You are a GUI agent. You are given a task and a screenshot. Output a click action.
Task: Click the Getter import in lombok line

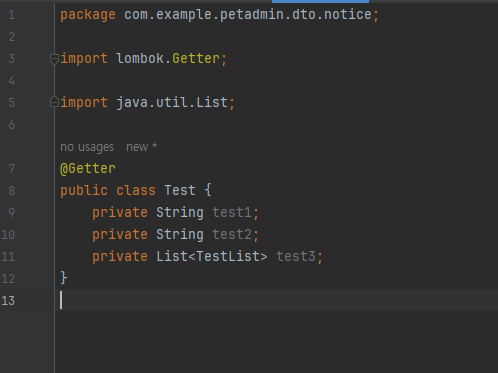196,59
